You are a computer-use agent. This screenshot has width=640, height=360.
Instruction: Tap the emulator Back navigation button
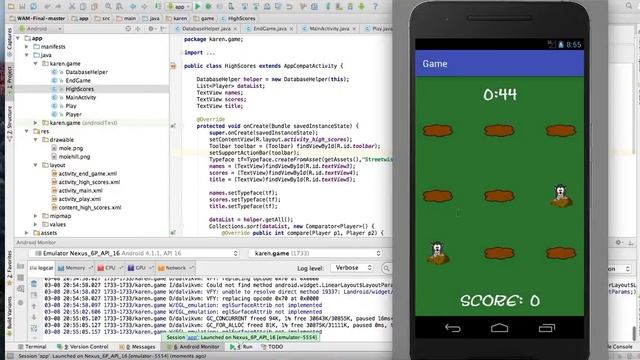[x=453, y=328]
